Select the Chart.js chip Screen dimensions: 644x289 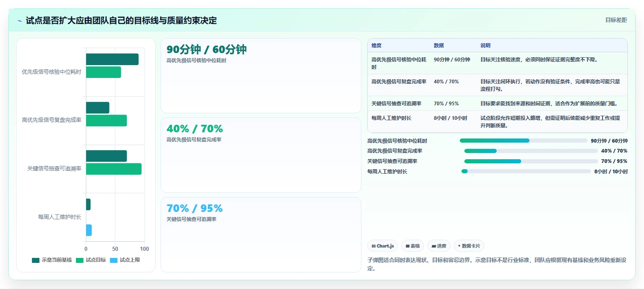click(x=383, y=246)
